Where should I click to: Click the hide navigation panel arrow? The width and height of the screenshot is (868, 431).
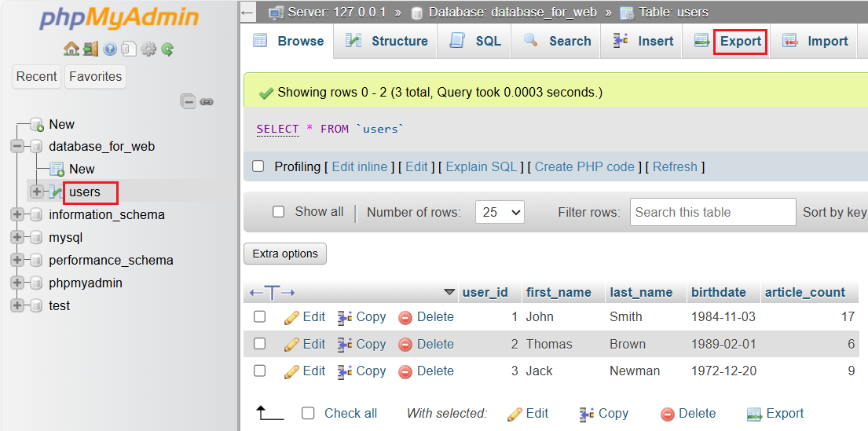click(247, 13)
